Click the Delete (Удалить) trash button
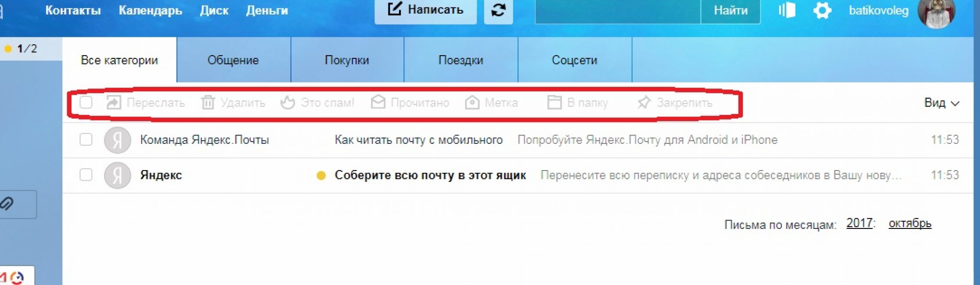The width and height of the screenshot is (980, 285). (233, 103)
